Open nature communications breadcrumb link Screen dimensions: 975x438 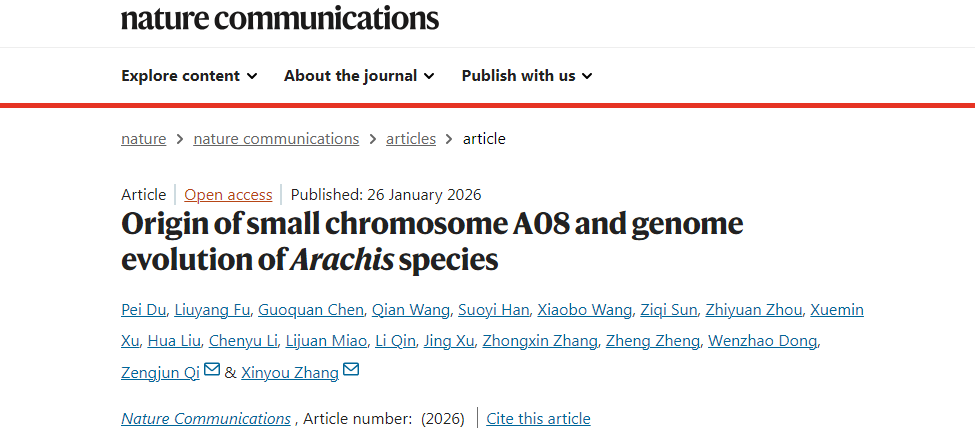pos(276,139)
